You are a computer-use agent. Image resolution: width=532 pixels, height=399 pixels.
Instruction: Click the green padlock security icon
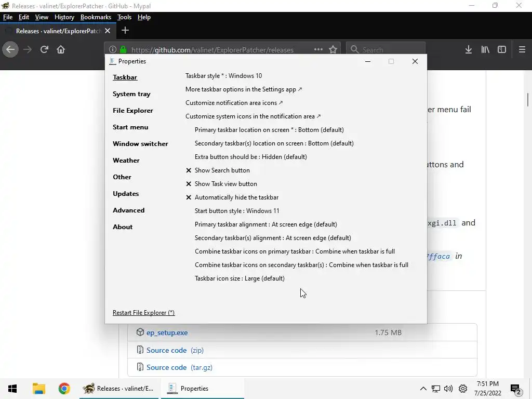click(123, 49)
